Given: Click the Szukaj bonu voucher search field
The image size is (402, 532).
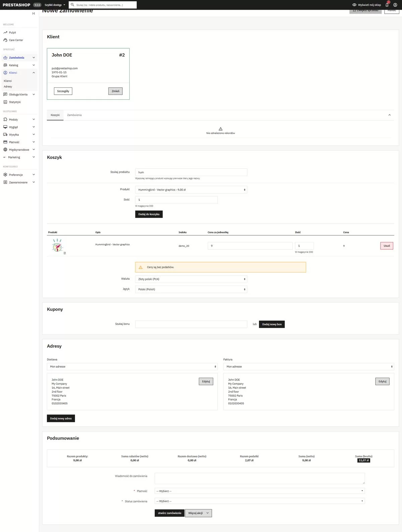Looking at the screenshot, I should pos(191,324).
